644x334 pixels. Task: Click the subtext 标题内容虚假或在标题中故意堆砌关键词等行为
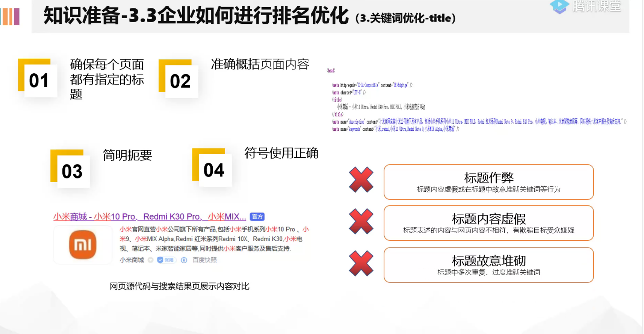coord(489,189)
